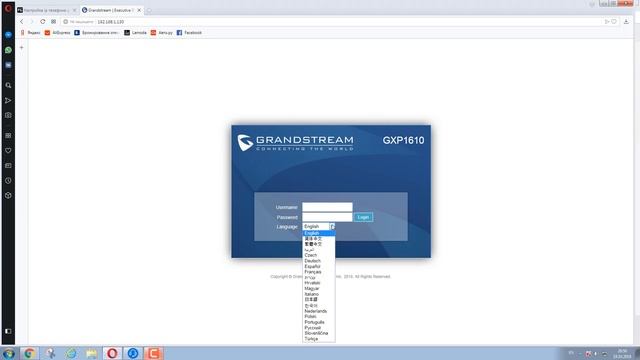
Task: Select Türkçe in the language list
Action: tap(319, 339)
